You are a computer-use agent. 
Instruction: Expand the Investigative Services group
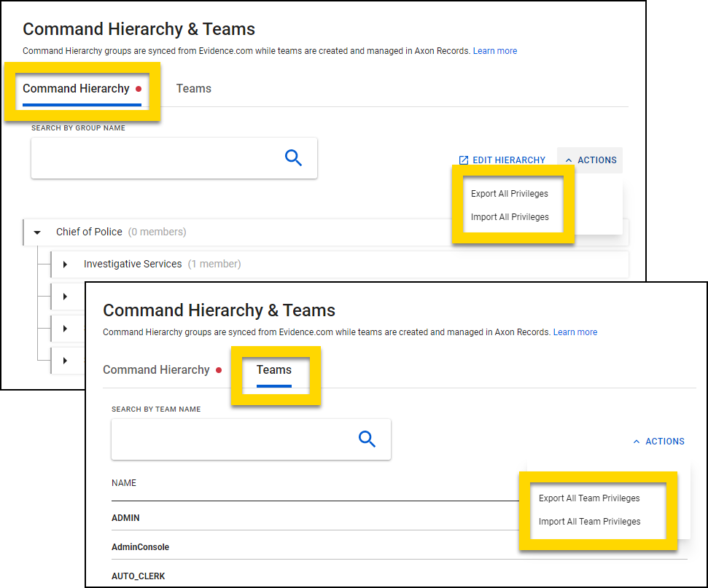coord(65,263)
